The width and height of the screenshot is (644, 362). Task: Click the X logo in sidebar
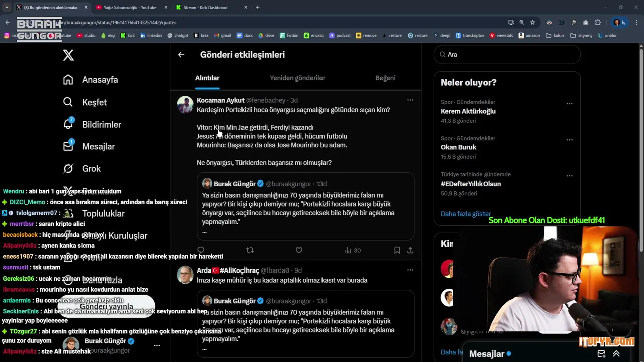[68, 55]
